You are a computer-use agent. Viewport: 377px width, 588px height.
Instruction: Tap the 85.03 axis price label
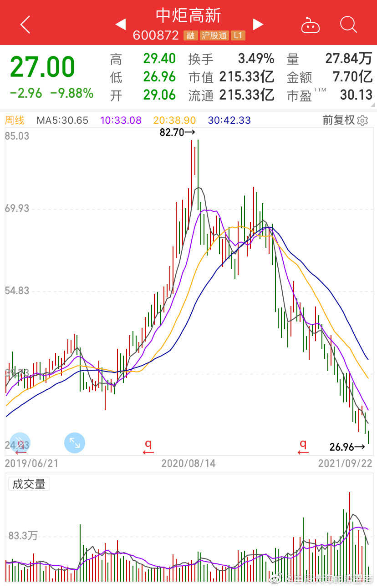click(17, 136)
